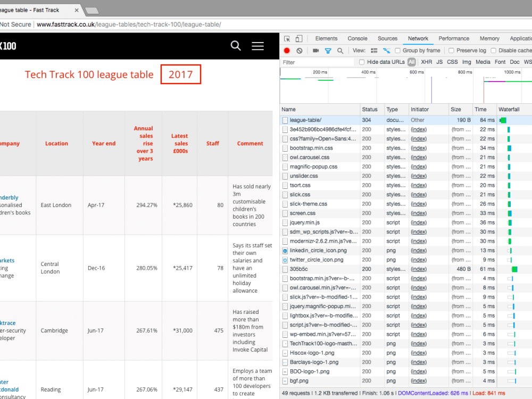Image resolution: width=532 pixels, height=399 pixels.
Task: Open the 2017 year selector box
Action: point(180,74)
